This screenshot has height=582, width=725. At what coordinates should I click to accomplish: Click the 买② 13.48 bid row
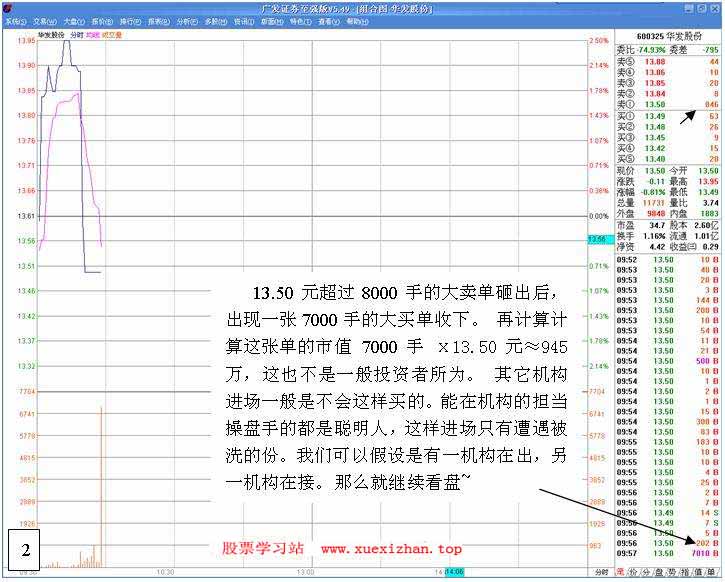pyautogui.click(x=668, y=127)
